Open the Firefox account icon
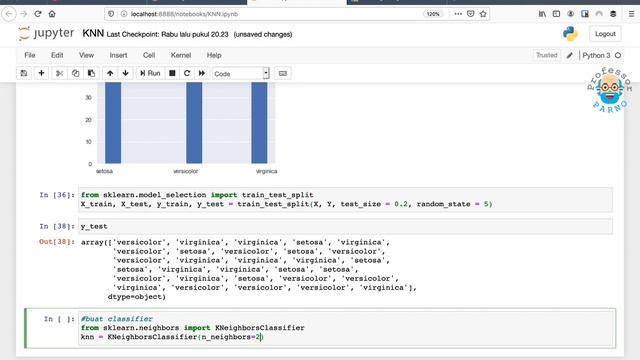This screenshot has width=640, height=360. (x=571, y=14)
